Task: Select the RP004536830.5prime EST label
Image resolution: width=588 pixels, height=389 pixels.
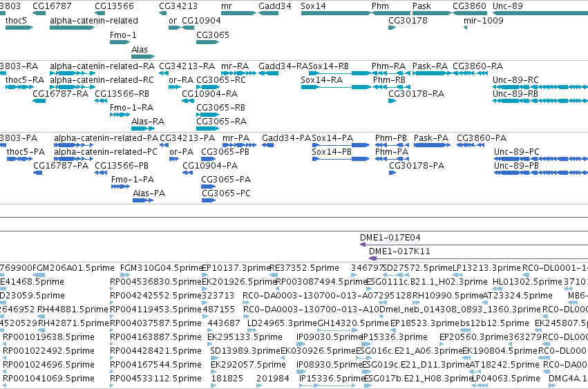Action: [155, 282]
